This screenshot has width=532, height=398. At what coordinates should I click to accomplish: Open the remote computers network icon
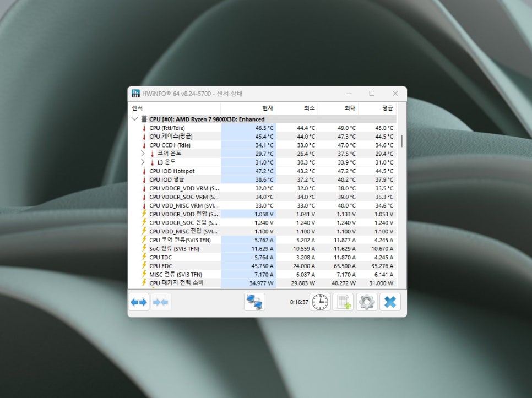254,302
